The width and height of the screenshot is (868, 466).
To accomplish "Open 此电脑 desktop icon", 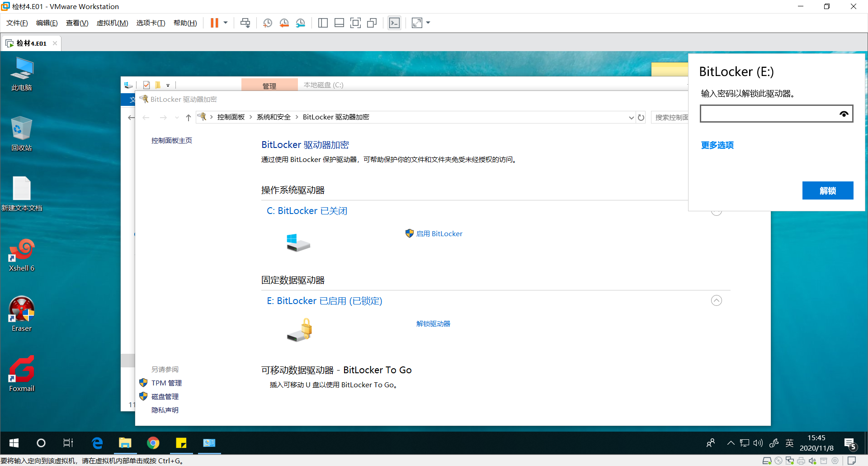I will (22, 74).
